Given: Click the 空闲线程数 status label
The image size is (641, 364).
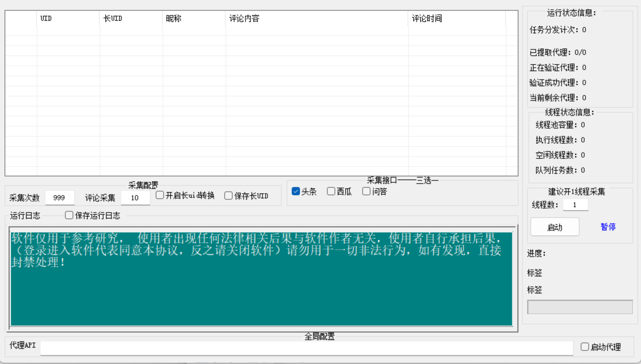Looking at the screenshot, I should coord(560,155).
